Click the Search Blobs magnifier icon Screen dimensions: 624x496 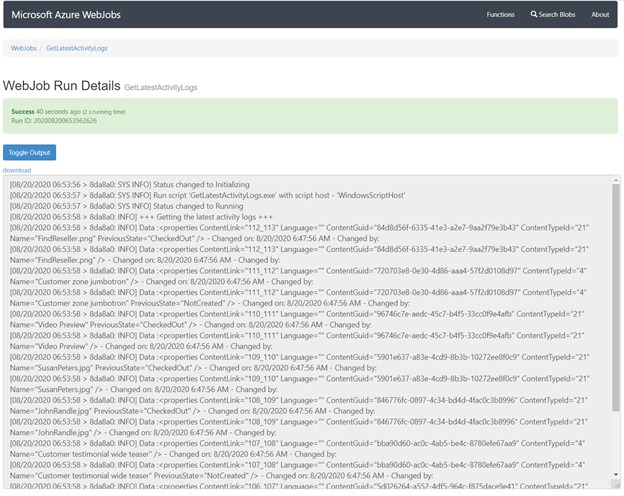click(535, 15)
